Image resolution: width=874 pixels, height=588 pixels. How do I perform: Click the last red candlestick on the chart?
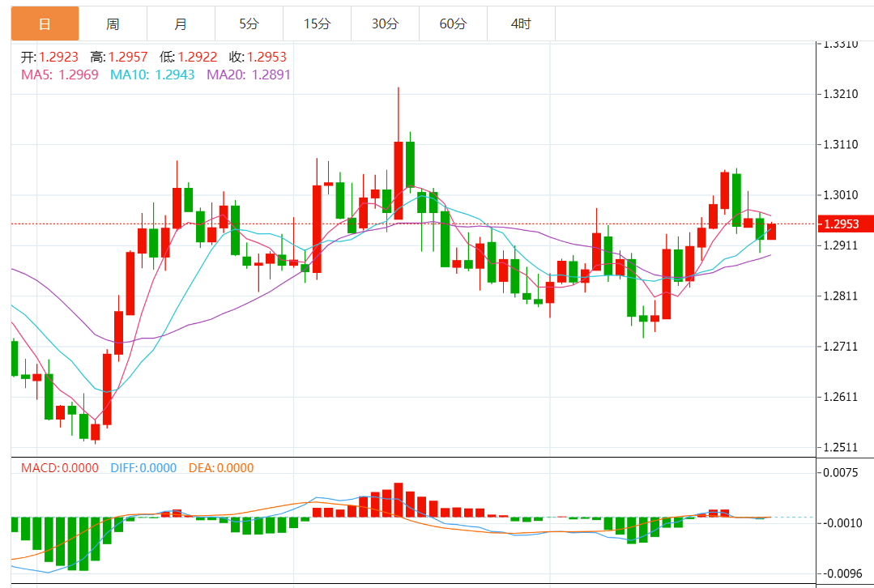coord(771,232)
